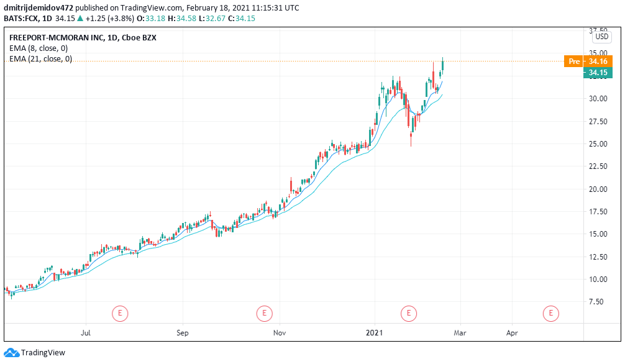Image resolution: width=625 pixels, height=364 pixels.
Task: Click the 30.00 price axis label
Action: click(598, 99)
